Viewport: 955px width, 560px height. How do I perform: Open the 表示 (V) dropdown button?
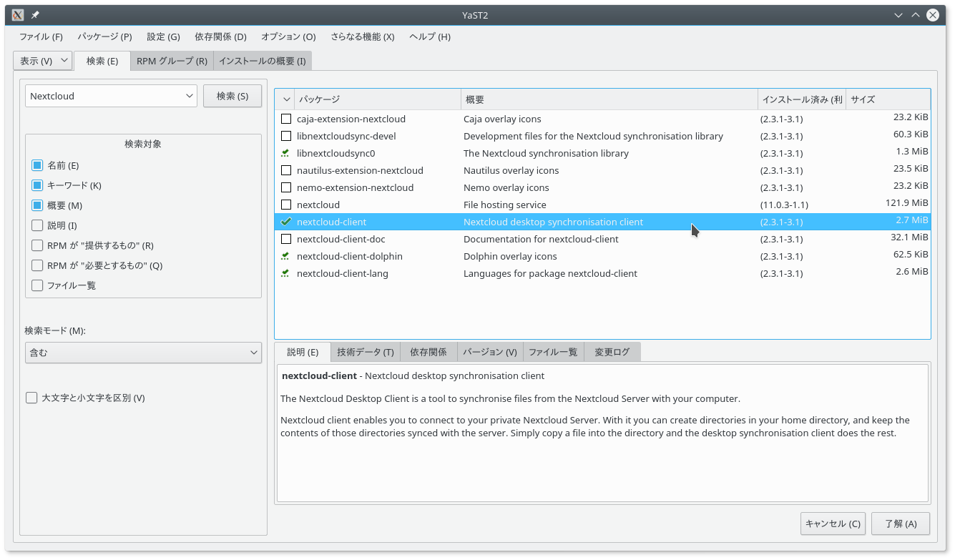pos(43,61)
